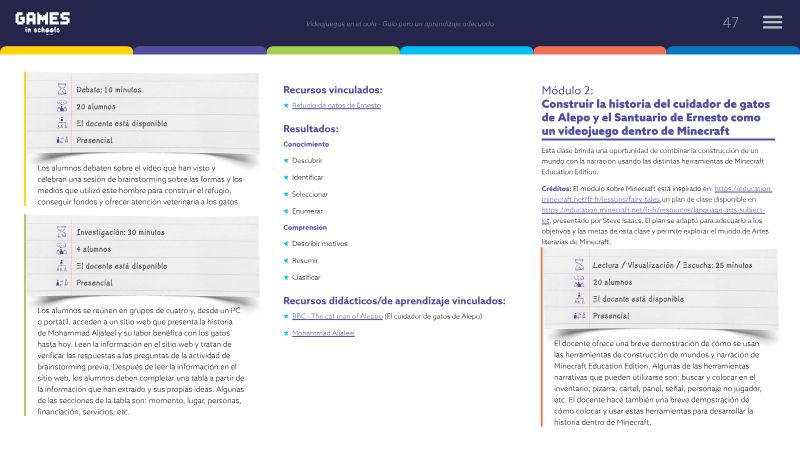Viewport: 800px width, 450px height.
Task: Select the light blue section tab
Action: pos(466,50)
